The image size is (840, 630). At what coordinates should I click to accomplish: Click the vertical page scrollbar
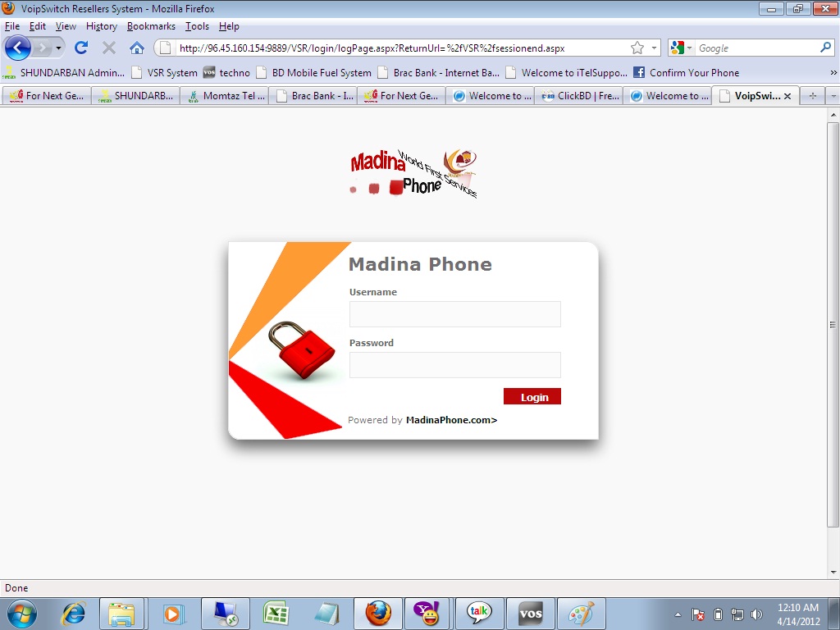[x=833, y=324]
